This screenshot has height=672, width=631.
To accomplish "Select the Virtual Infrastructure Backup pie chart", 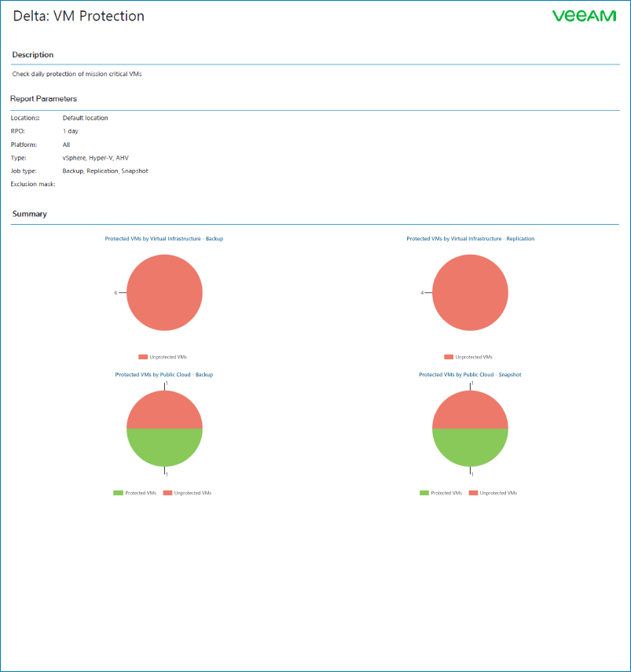I will tap(164, 292).
